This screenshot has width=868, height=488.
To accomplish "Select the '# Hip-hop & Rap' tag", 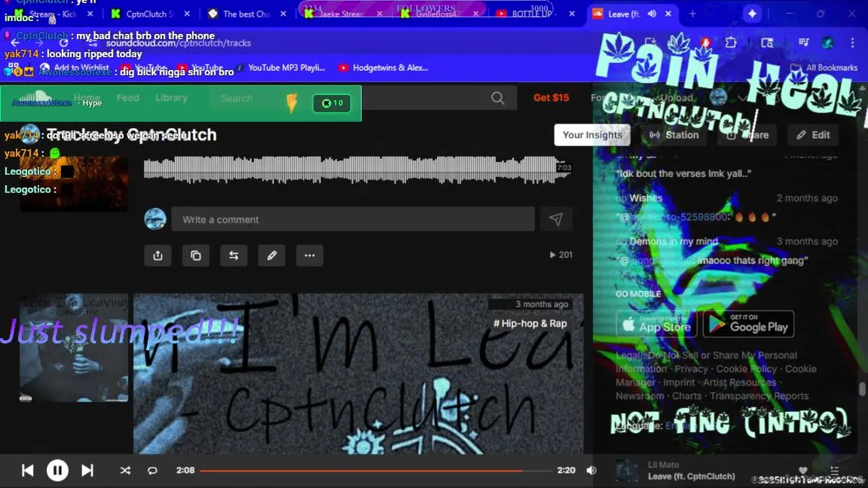I will 530,323.
